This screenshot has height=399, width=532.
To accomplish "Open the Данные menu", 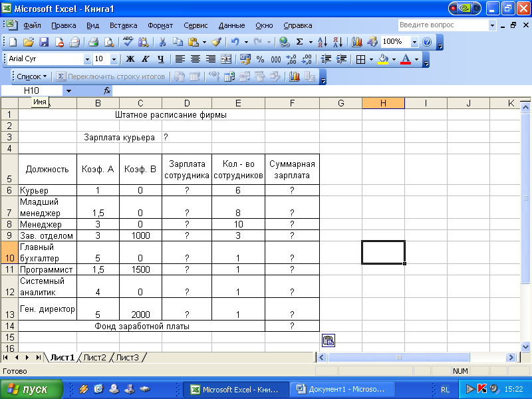I will click(x=231, y=25).
